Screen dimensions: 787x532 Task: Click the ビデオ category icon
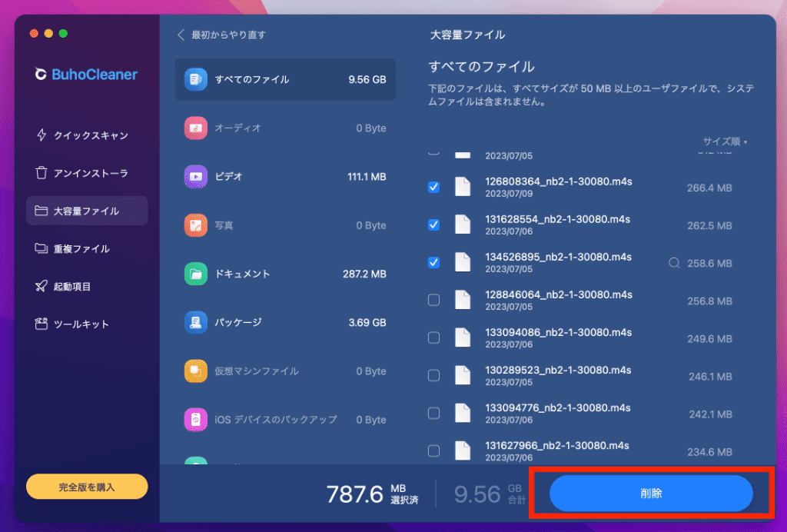coord(196,177)
